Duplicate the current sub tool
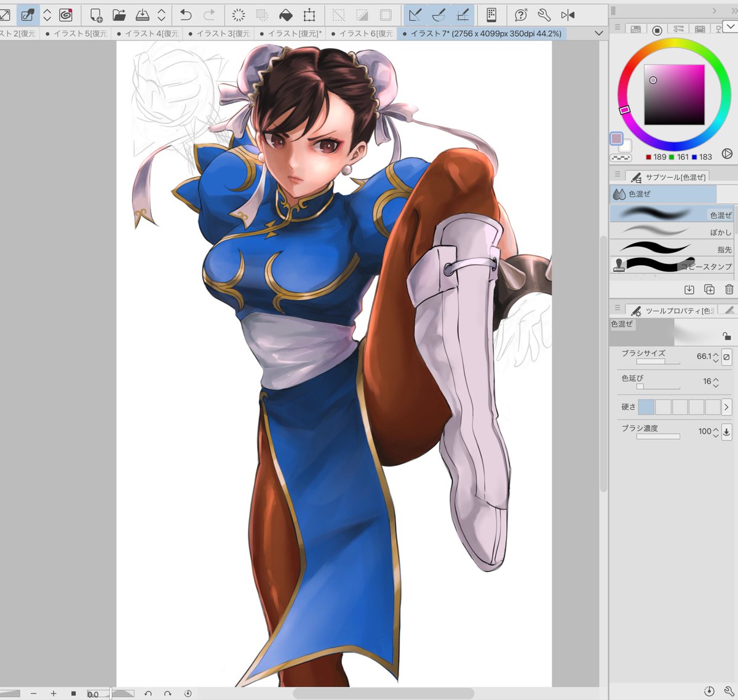Image resolution: width=738 pixels, height=700 pixels. point(709,289)
